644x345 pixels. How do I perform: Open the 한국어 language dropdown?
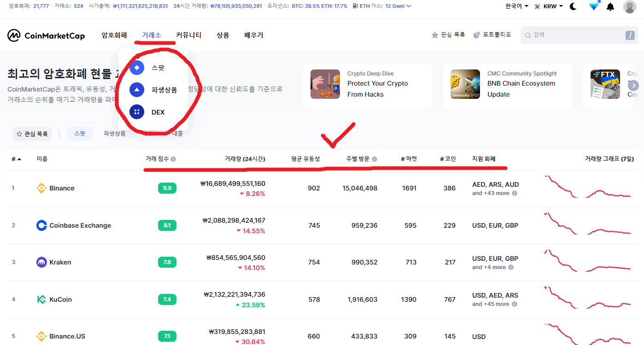click(x=516, y=6)
